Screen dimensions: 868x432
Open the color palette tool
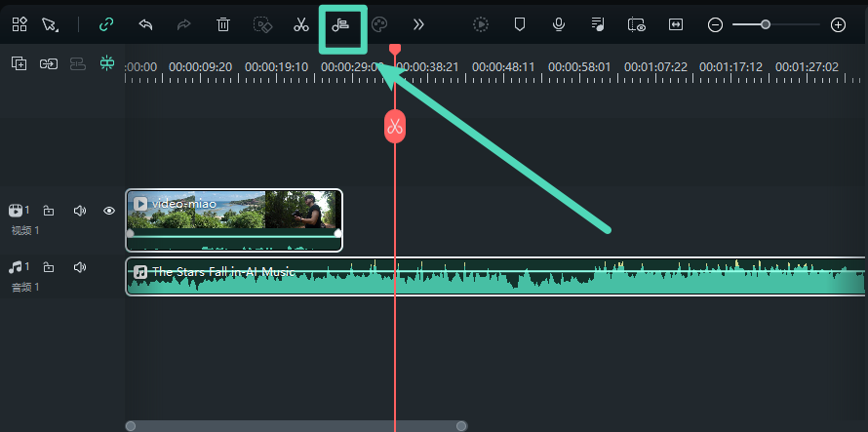(380, 25)
